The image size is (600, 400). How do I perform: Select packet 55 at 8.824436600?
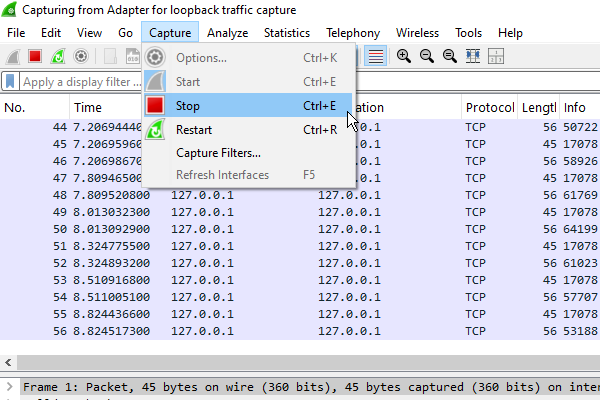tap(300, 314)
